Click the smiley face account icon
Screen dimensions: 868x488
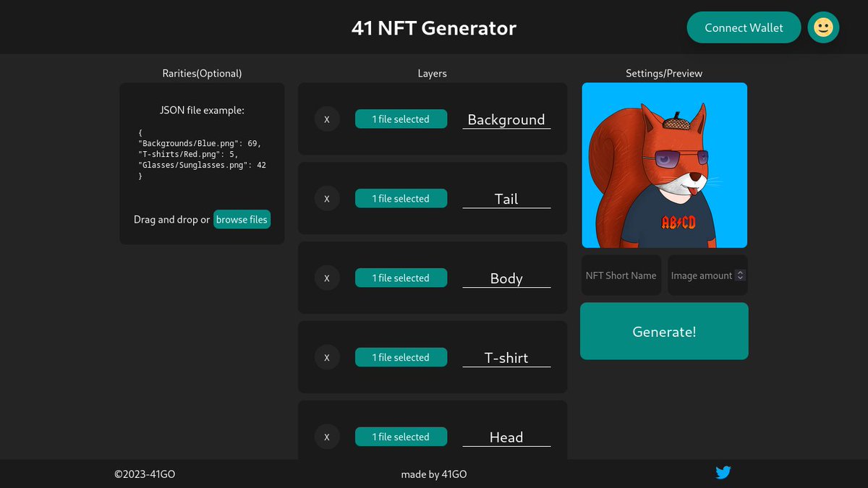(x=823, y=27)
